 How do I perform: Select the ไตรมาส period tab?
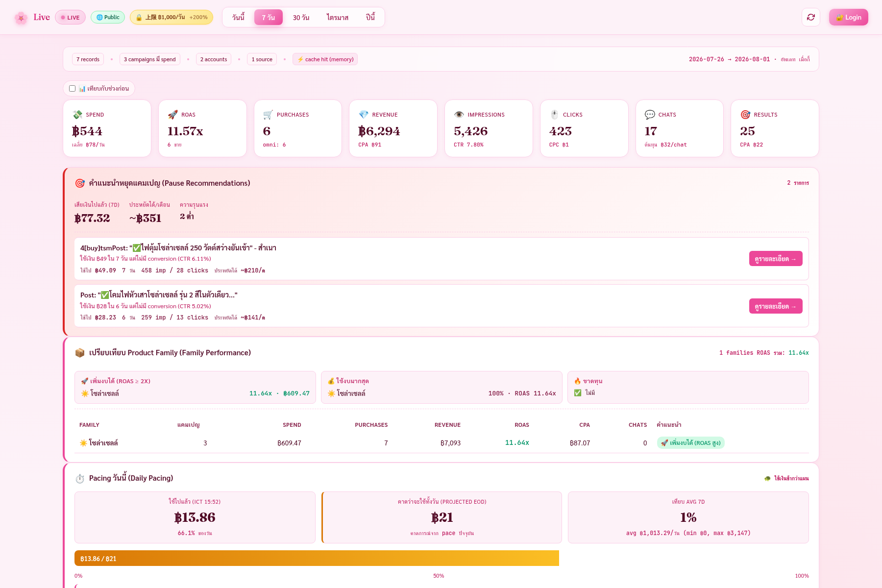338,17
